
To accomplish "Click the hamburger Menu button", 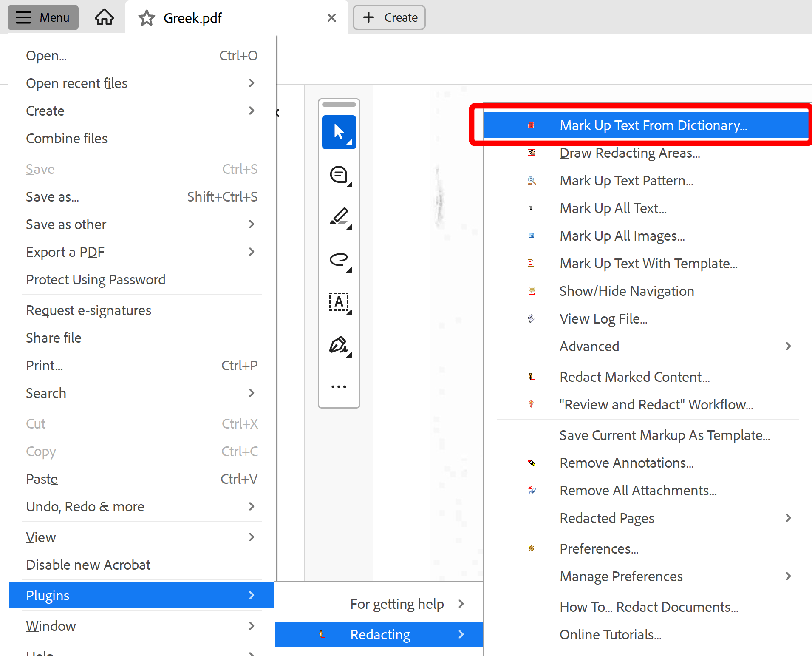I will tap(43, 17).
